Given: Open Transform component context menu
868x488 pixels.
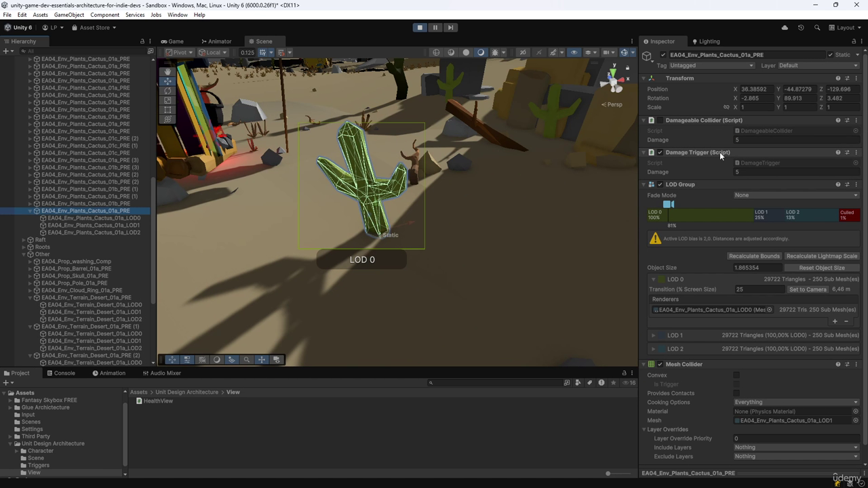Looking at the screenshot, I should tap(856, 78).
